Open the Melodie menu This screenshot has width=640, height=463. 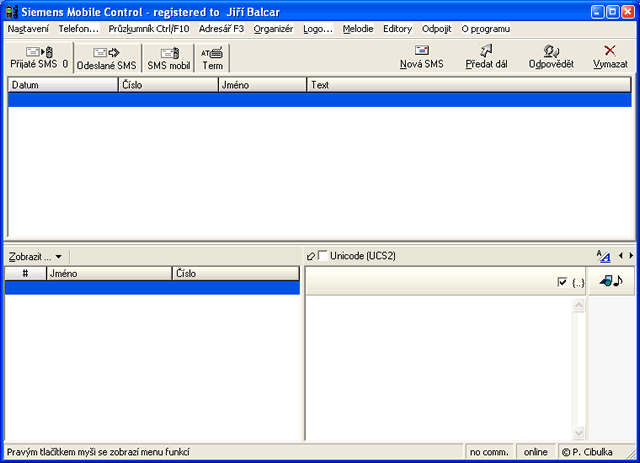pyautogui.click(x=358, y=29)
